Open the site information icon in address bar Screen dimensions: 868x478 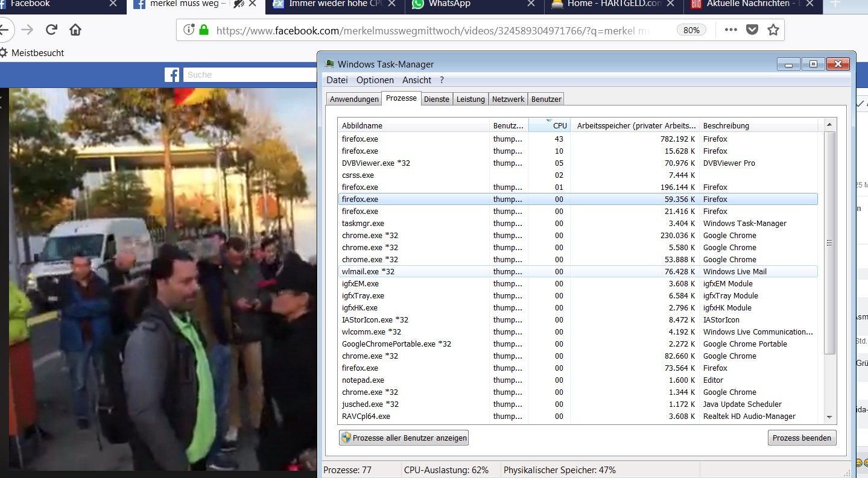[189, 30]
